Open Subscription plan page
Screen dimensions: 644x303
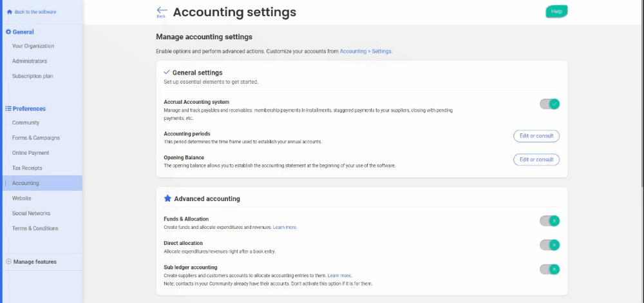pos(32,76)
